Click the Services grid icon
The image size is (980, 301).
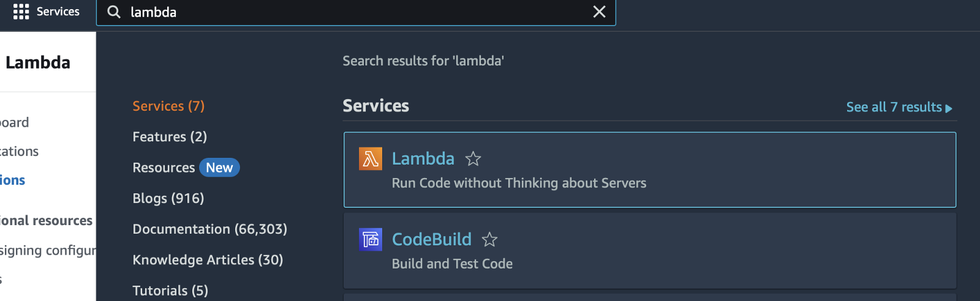[21, 12]
